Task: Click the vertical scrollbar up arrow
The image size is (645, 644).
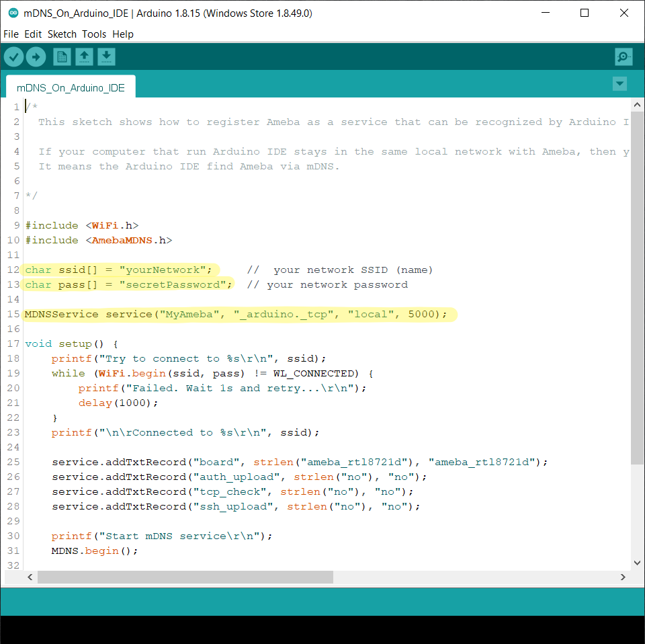Action: coord(637,104)
